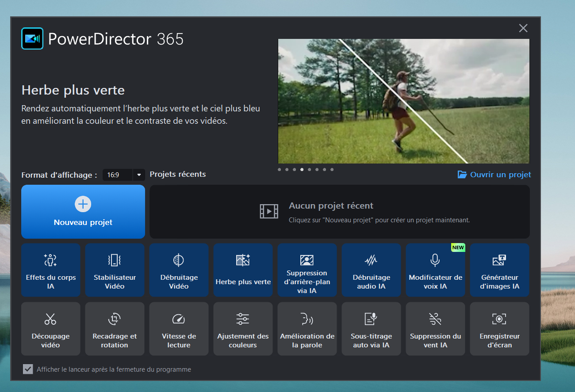Launch Débruitage audio IA
This screenshot has height=392, width=575.
point(371,270)
